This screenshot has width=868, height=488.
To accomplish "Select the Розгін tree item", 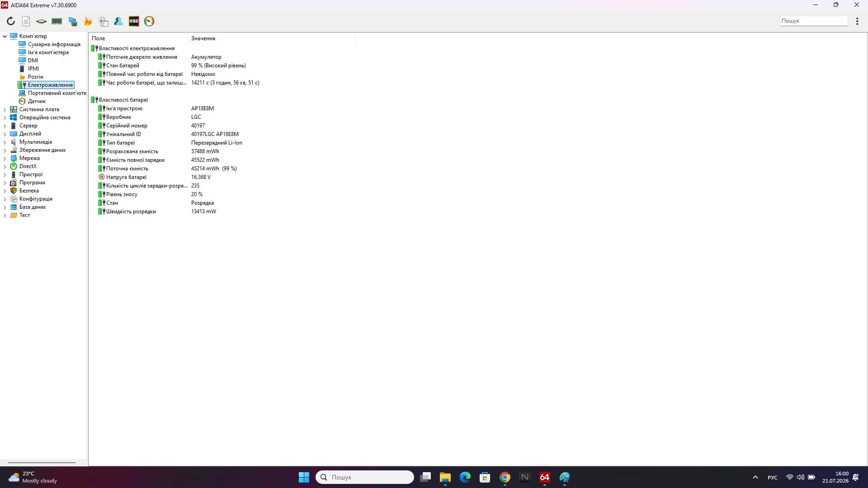I will click(x=35, y=77).
